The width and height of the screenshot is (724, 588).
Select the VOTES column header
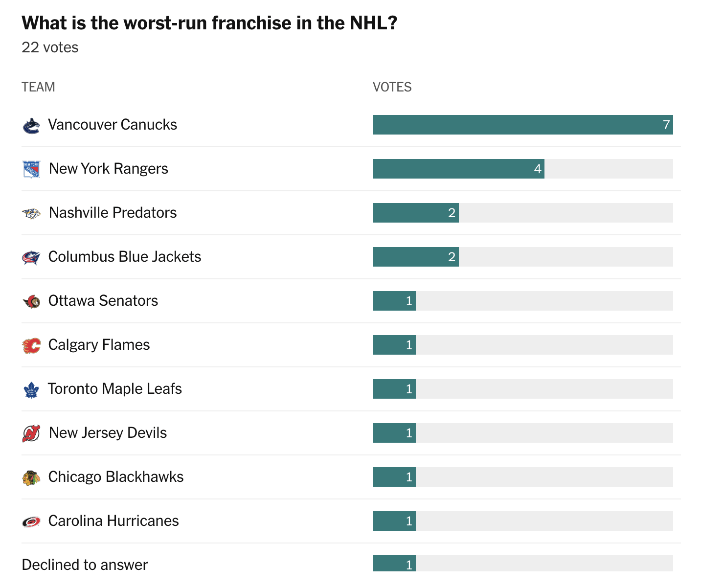[392, 87]
